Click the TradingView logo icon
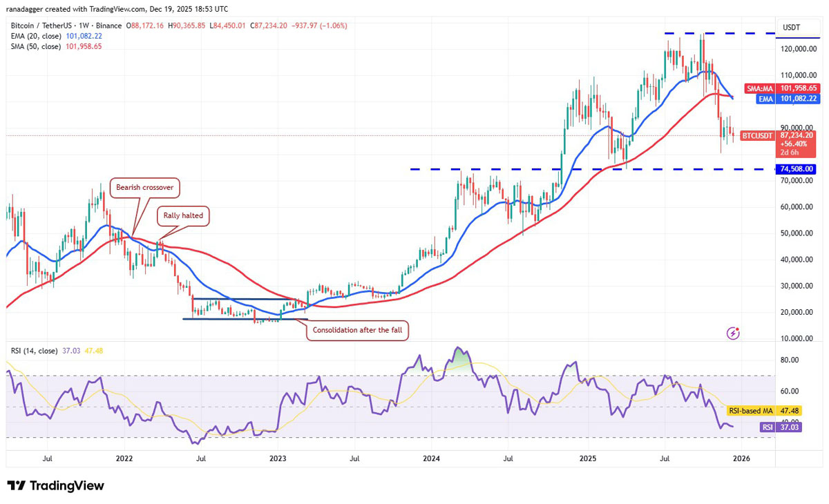This screenshot has width=829, height=504. coord(17,486)
